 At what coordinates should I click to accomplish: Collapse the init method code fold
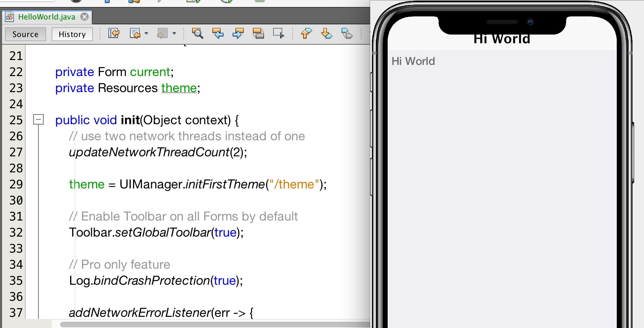(38, 120)
